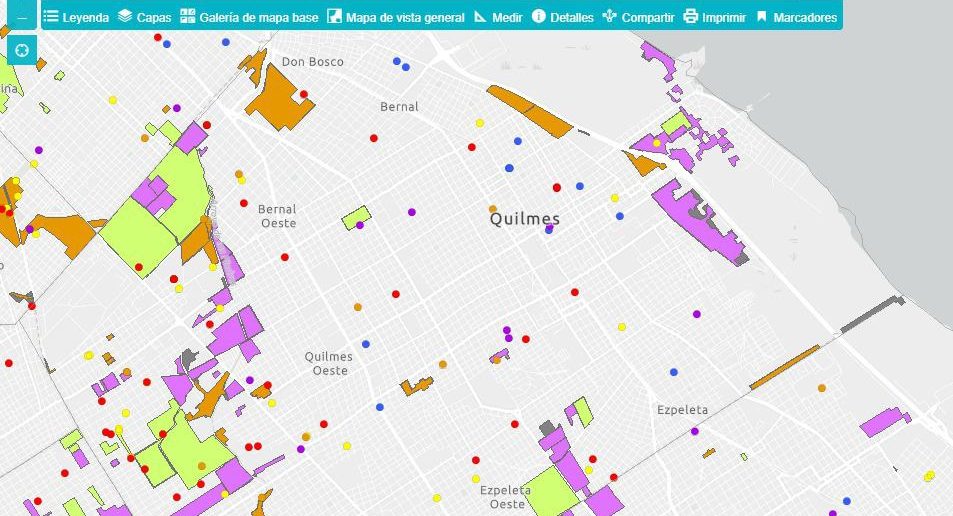The image size is (953, 516).
Task: Click the Quilmes Oeste map label
Action: pyautogui.click(x=329, y=363)
